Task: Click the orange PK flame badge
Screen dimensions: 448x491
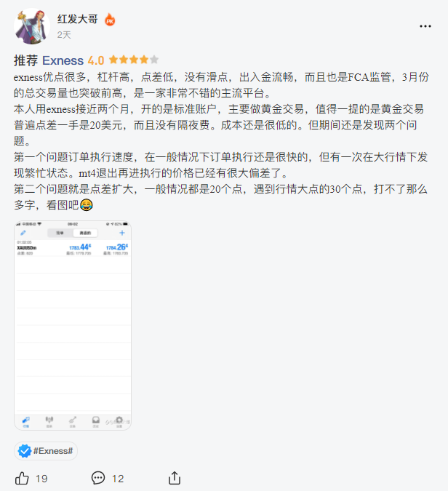Action: (110, 20)
